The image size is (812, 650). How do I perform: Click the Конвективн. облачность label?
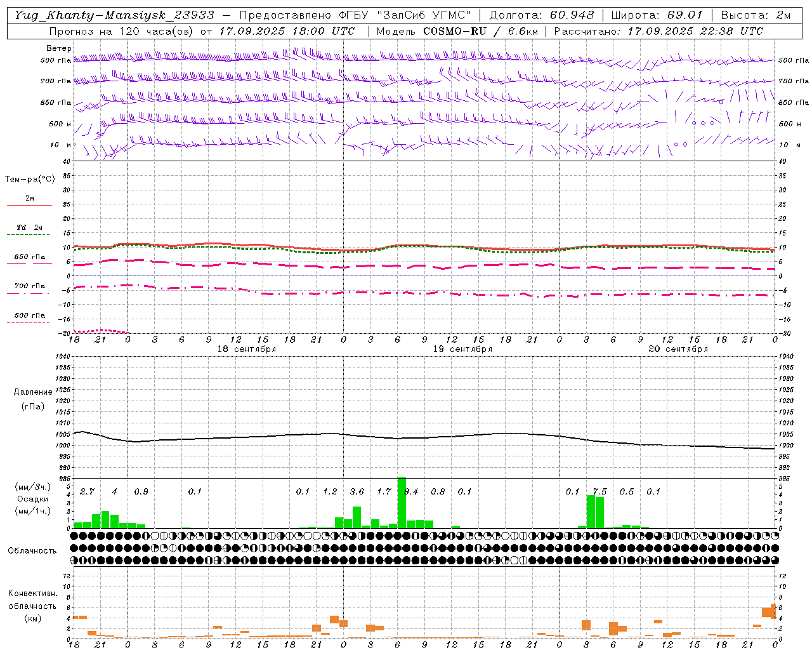[x=32, y=599]
